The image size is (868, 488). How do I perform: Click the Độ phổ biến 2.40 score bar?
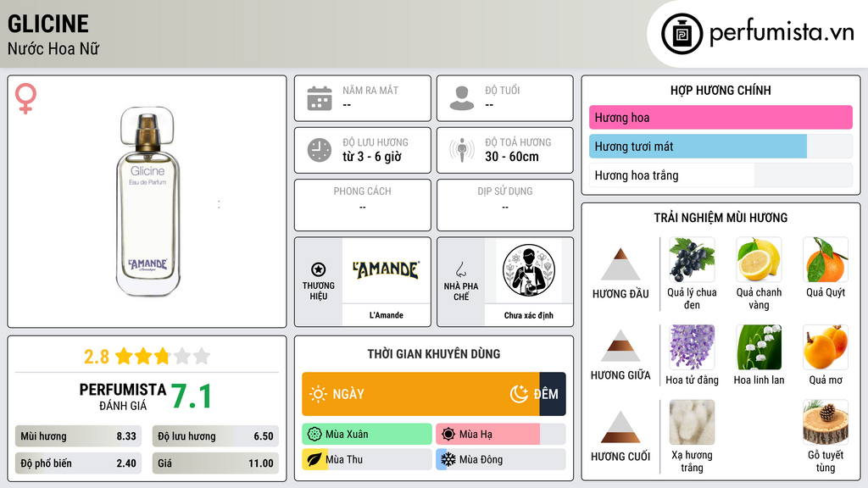[x=79, y=463]
